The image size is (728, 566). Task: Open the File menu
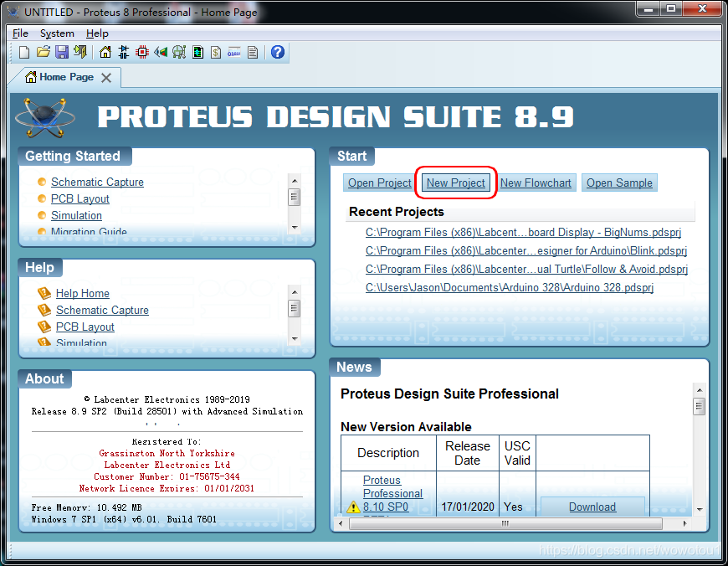tap(19, 33)
